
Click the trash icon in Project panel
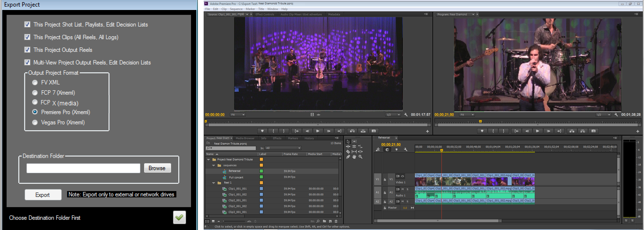pyautogui.click(x=336, y=221)
